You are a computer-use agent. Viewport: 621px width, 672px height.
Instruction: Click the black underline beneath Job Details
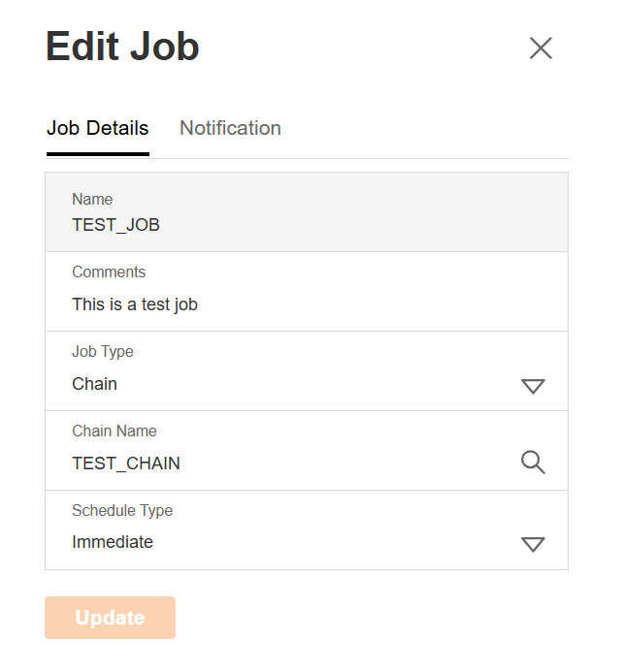(98, 153)
